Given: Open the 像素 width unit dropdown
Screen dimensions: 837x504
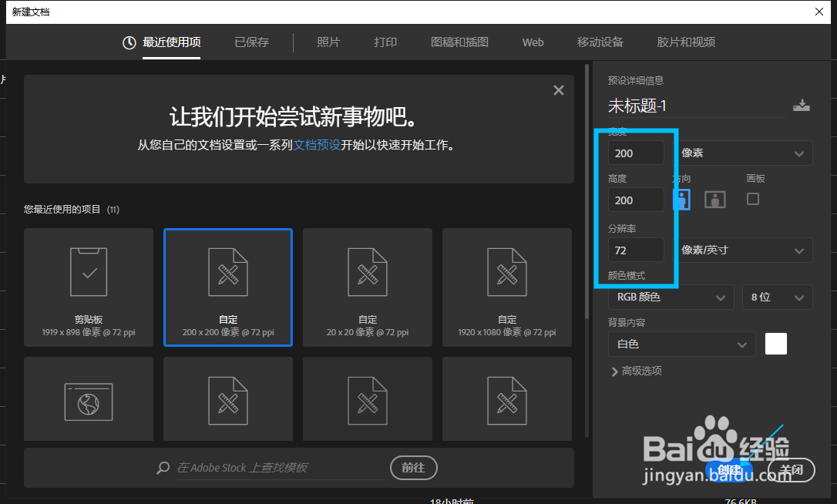Looking at the screenshot, I should click(x=744, y=153).
